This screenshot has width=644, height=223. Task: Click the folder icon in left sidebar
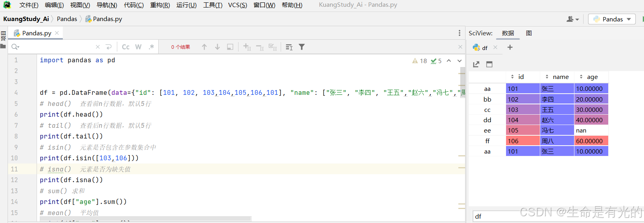coord(3,46)
